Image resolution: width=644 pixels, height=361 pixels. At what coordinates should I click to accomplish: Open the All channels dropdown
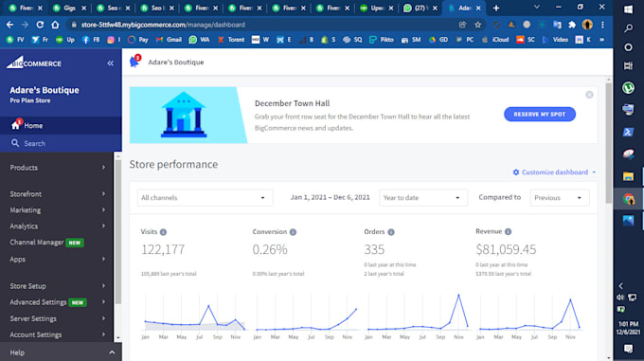205,197
